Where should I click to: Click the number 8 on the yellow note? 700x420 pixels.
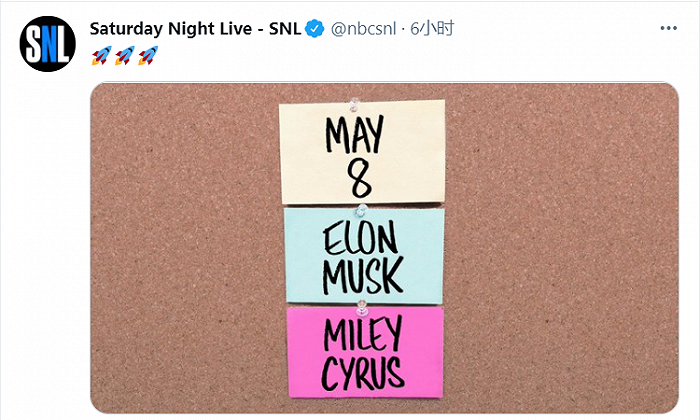coord(361,180)
